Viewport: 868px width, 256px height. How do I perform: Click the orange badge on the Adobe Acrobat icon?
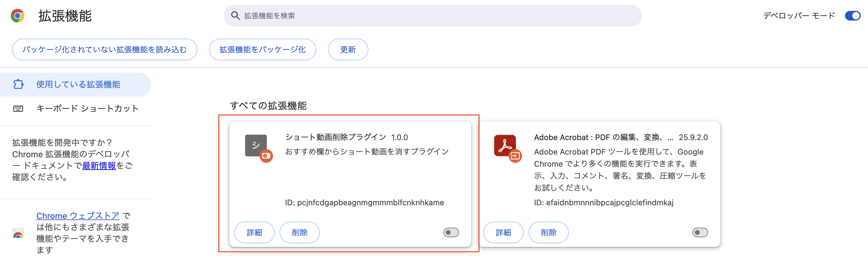[x=515, y=156]
